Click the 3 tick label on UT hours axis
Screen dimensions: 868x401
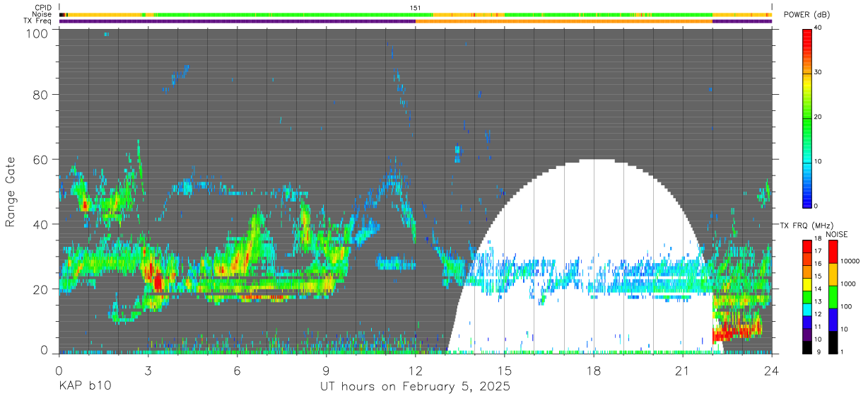pyautogui.click(x=148, y=371)
